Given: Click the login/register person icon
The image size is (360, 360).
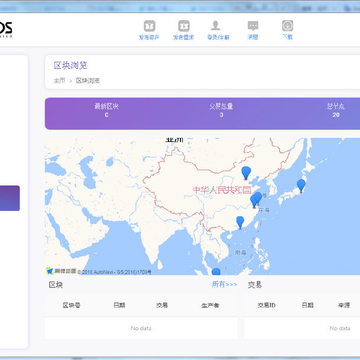Looking at the screenshot, I should point(216,26).
